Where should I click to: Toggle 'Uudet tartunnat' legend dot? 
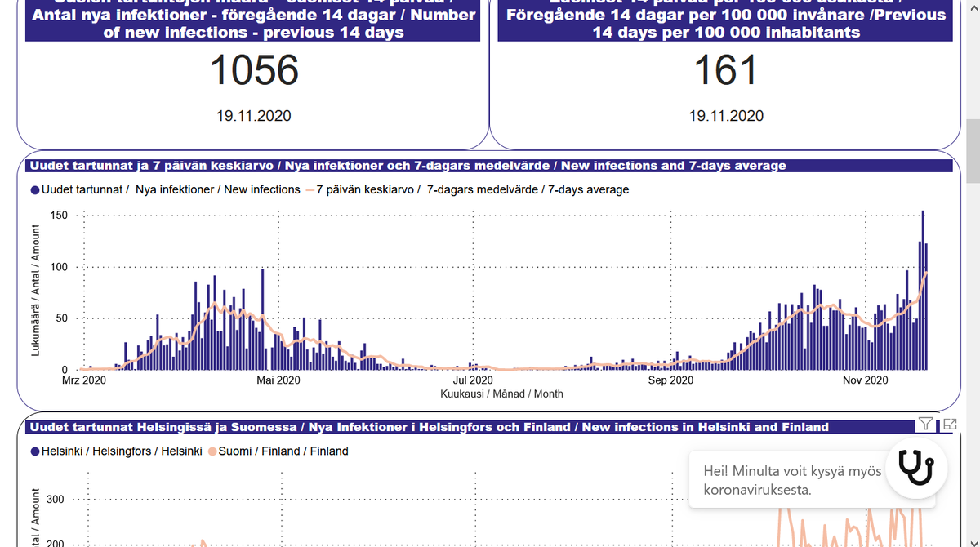34,189
